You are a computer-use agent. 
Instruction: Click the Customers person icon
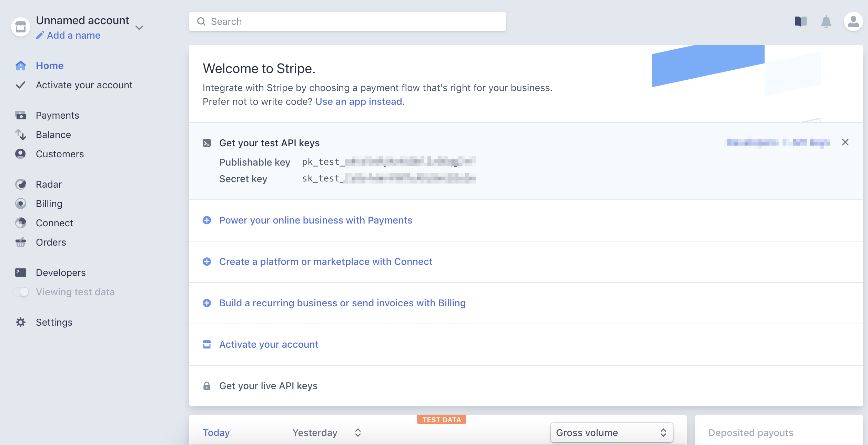[x=21, y=154]
